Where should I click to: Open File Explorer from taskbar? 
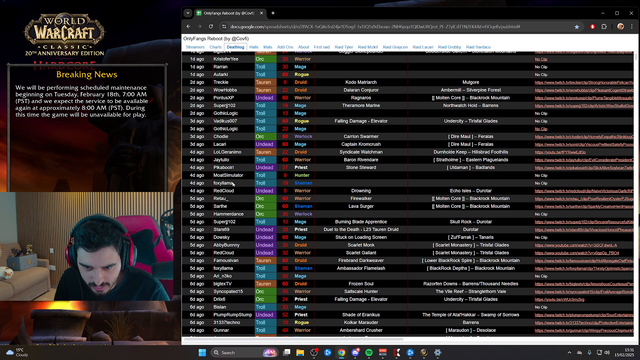click(x=300, y=353)
